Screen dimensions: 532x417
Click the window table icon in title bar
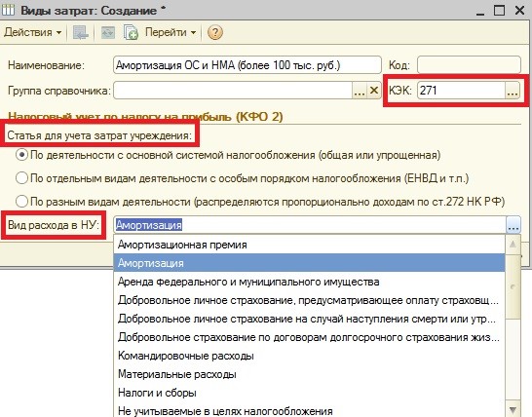coord(8,10)
